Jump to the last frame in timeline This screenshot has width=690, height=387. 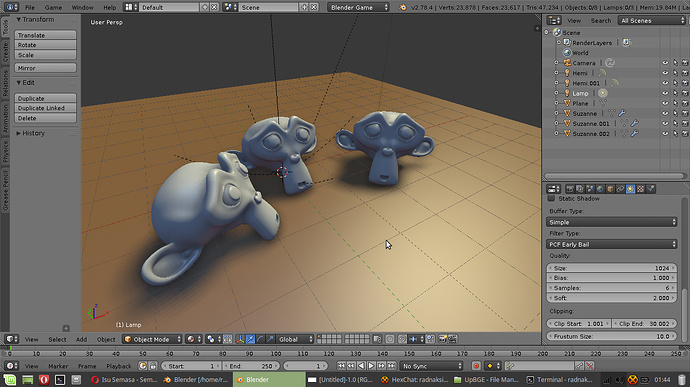[391, 366]
